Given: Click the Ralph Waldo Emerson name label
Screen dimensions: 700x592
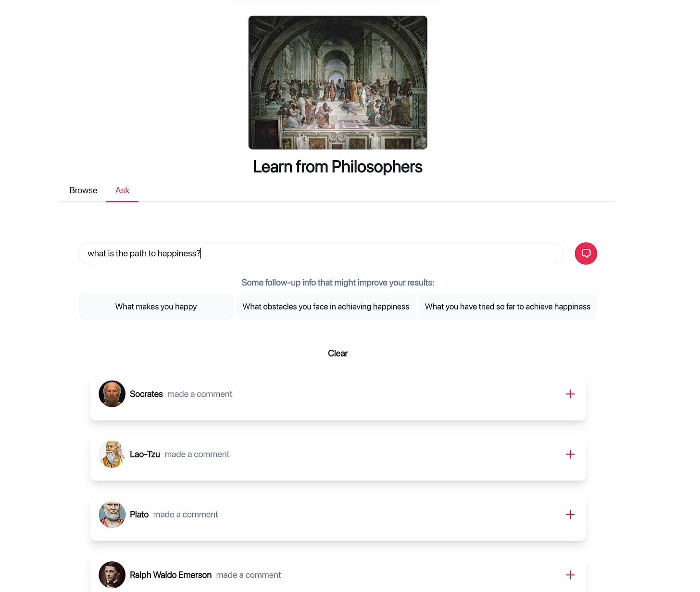Looking at the screenshot, I should click(x=171, y=575).
